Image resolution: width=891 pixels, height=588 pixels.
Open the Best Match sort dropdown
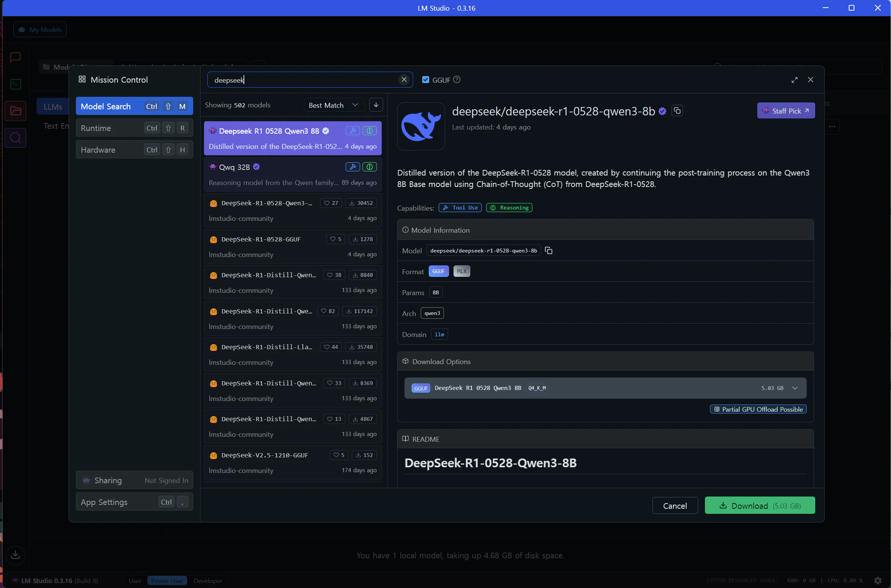pyautogui.click(x=333, y=105)
